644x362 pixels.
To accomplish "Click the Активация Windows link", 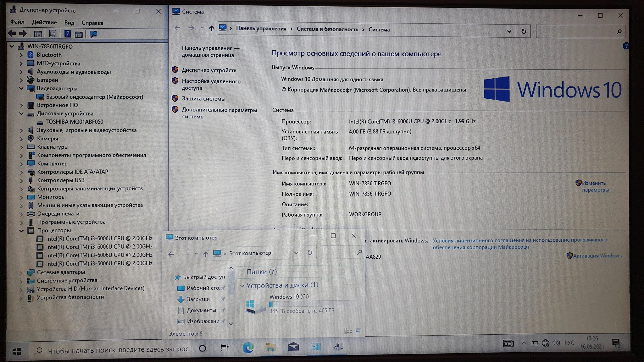I will [597, 255].
